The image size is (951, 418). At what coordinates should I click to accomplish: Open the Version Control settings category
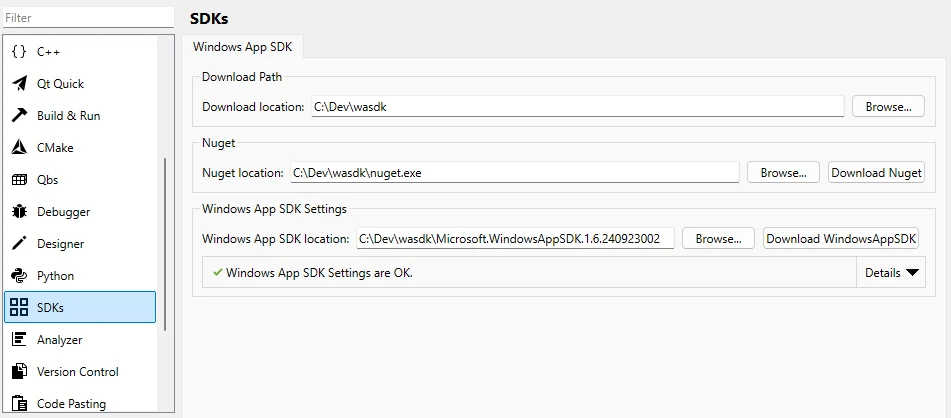pyautogui.click(x=77, y=372)
